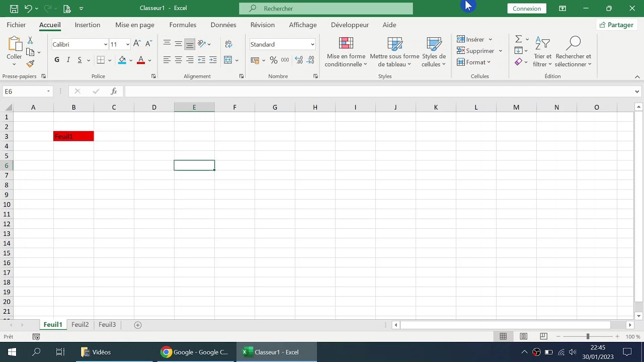
Task: Click the red font color swatch
Action: tap(141, 60)
